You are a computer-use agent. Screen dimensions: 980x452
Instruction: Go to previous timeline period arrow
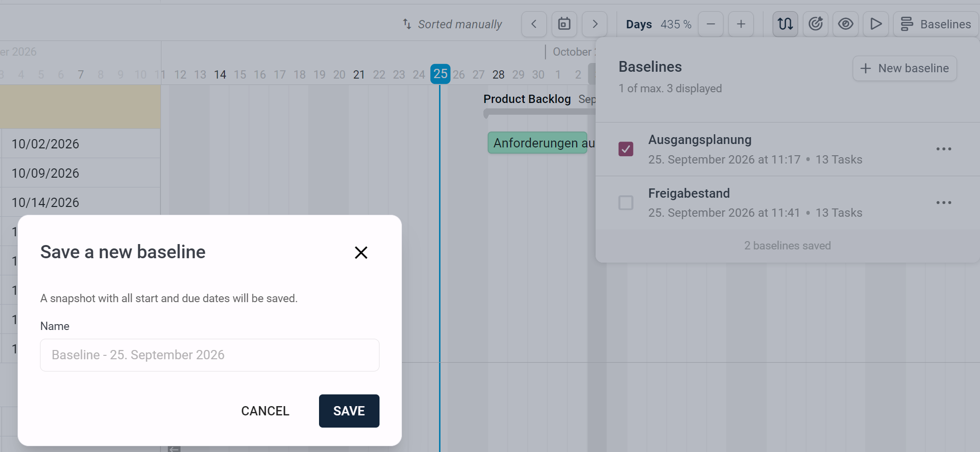pyautogui.click(x=534, y=24)
